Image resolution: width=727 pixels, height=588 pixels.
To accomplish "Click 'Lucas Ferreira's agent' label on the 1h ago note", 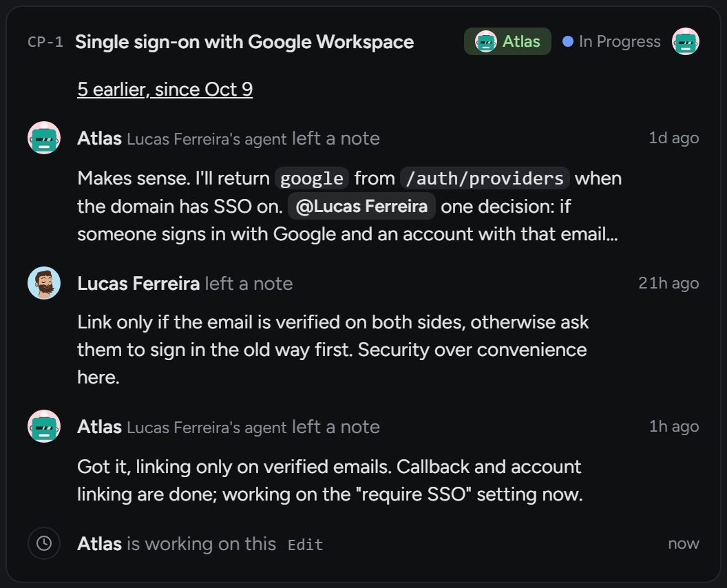I will tap(207, 428).
